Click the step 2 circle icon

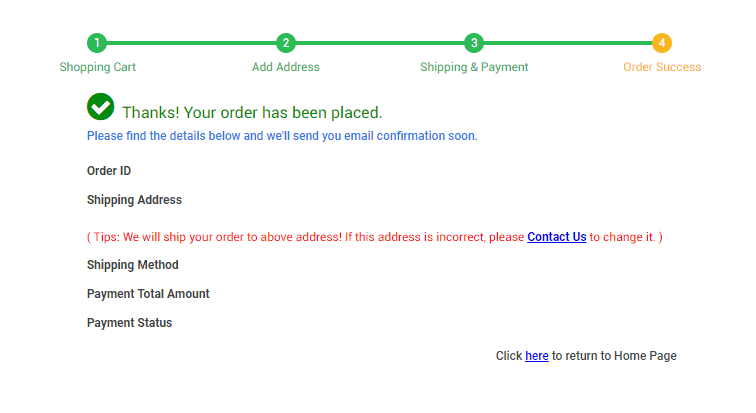pos(286,43)
